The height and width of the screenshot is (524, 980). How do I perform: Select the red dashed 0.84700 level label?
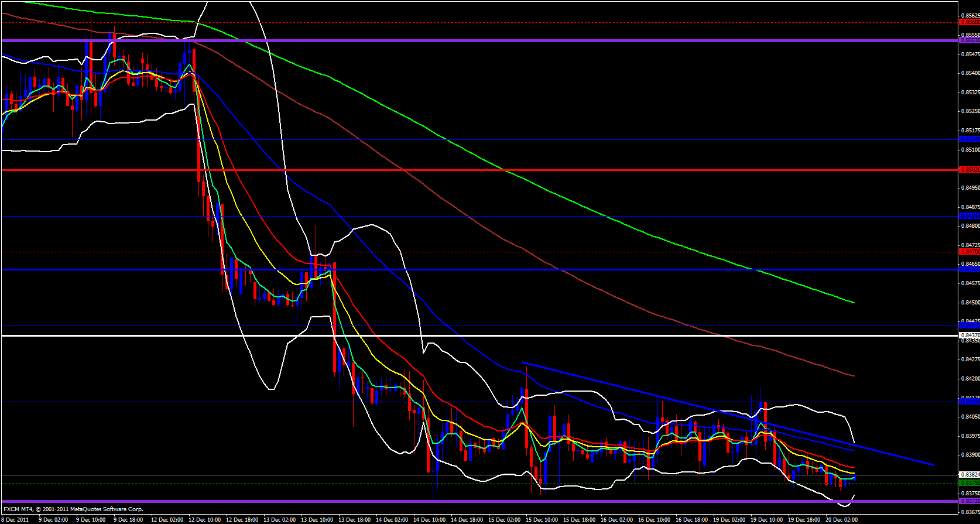pos(969,252)
